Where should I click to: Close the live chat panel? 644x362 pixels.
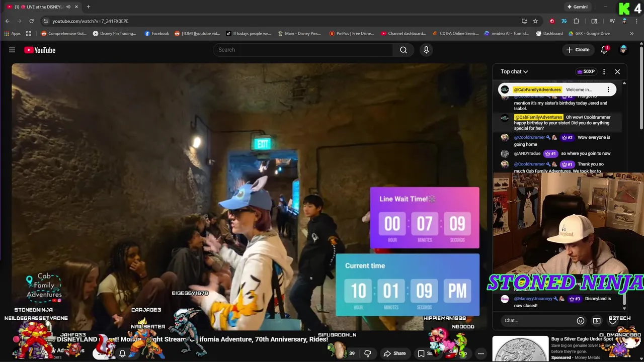617,71
